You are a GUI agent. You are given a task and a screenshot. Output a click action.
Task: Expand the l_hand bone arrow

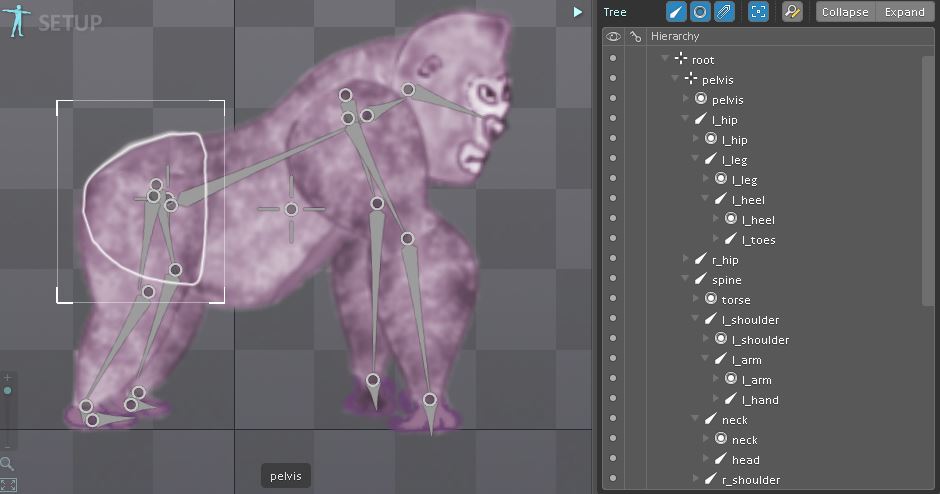[x=715, y=399]
